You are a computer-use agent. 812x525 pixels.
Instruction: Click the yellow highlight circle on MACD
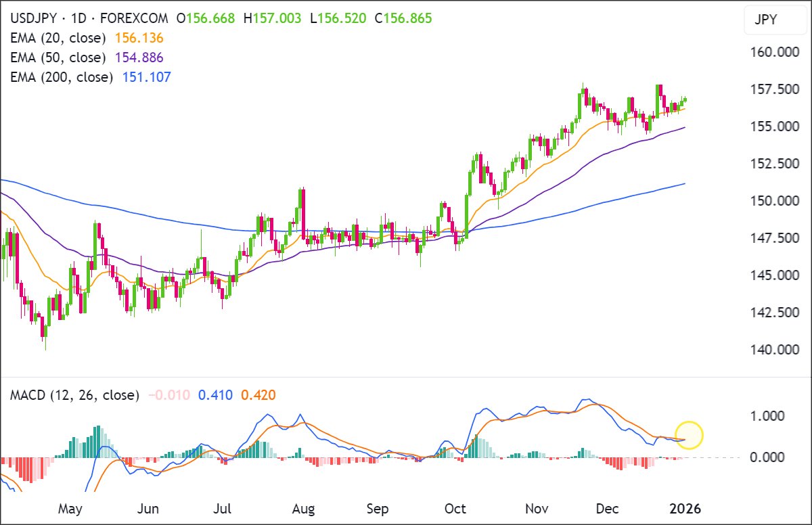(x=688, y=435)
